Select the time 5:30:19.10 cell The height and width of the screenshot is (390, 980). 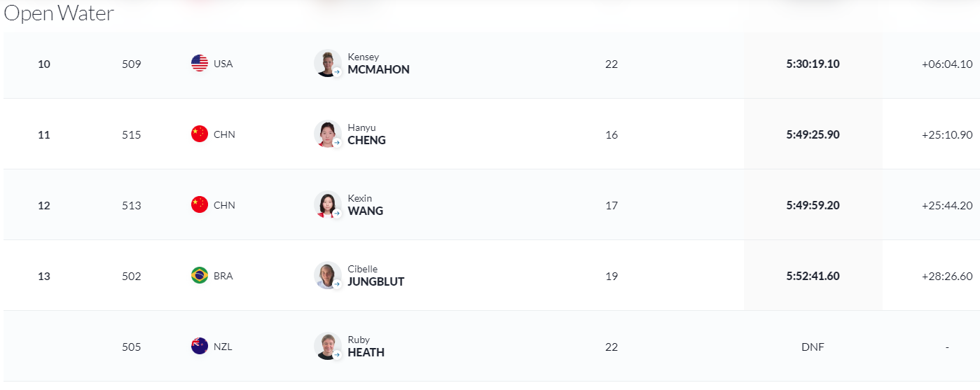click(x=813, y=64)
